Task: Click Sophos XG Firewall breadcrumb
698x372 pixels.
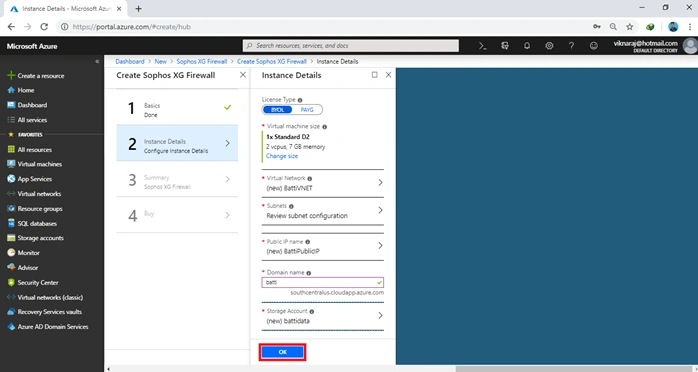Action: pyautogui.click(x=202, y=61)
